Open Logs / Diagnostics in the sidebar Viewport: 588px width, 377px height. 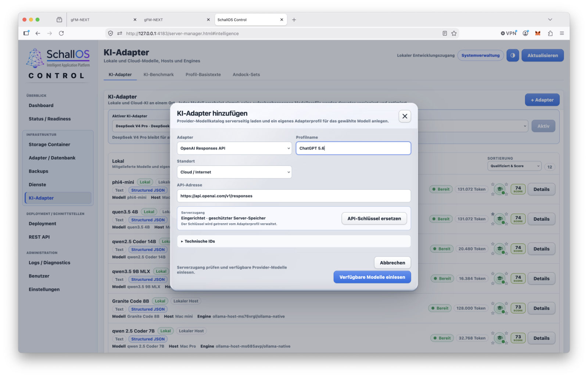coord(49,263)
